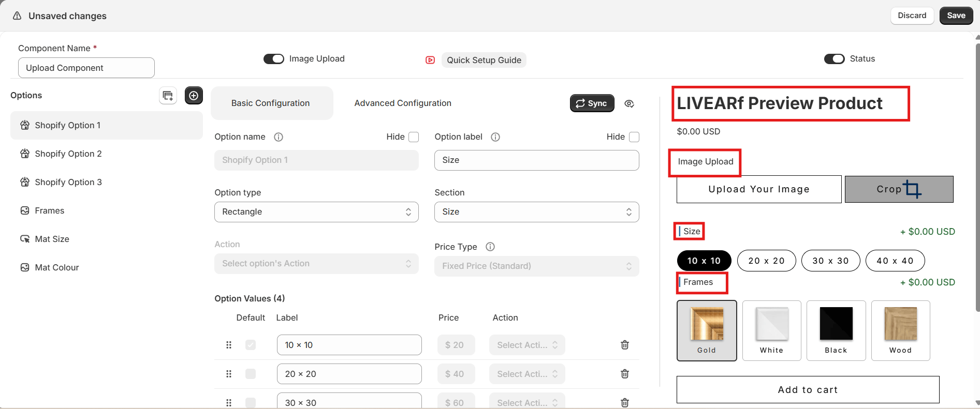Select the 20 x 20 size pill
The width and height of the screenshot is (980, 409).
point(767,261)
